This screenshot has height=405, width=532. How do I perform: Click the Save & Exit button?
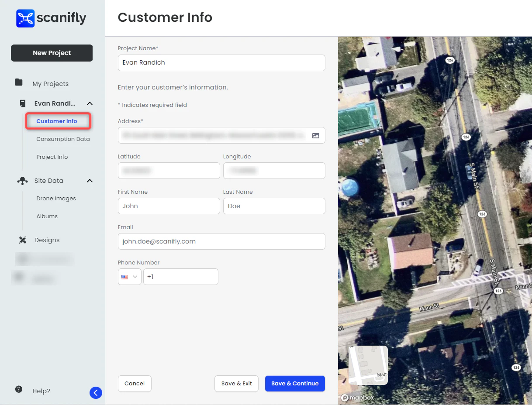[236, 384]
